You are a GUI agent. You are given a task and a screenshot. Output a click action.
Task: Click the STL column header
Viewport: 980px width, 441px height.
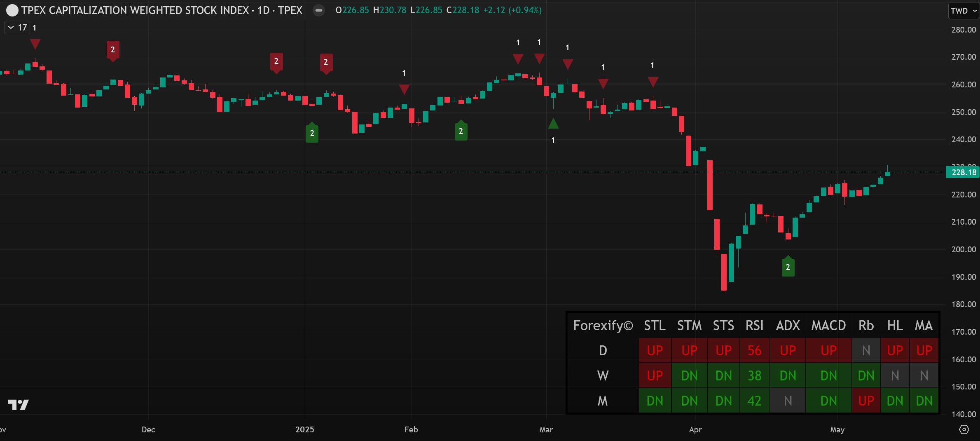tap(655, 326)
